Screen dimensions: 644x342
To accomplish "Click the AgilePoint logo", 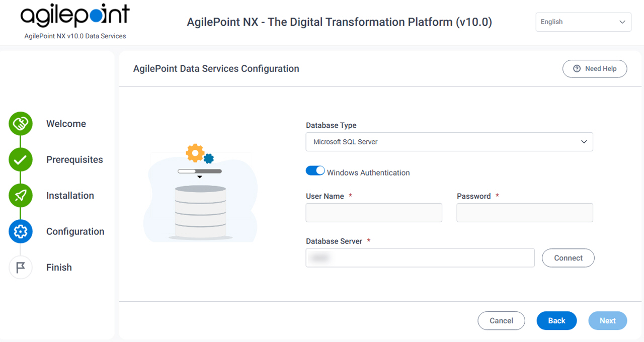I will 75,16.
